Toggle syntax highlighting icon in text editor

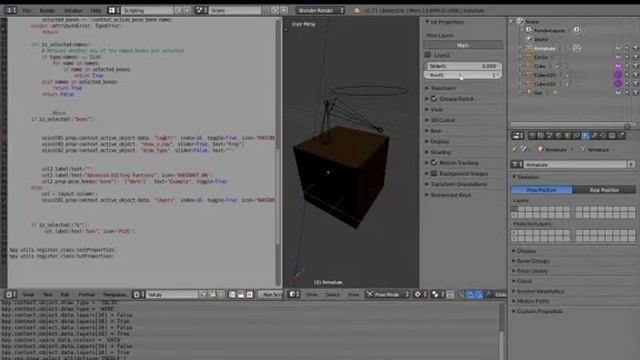coord(250,294)
